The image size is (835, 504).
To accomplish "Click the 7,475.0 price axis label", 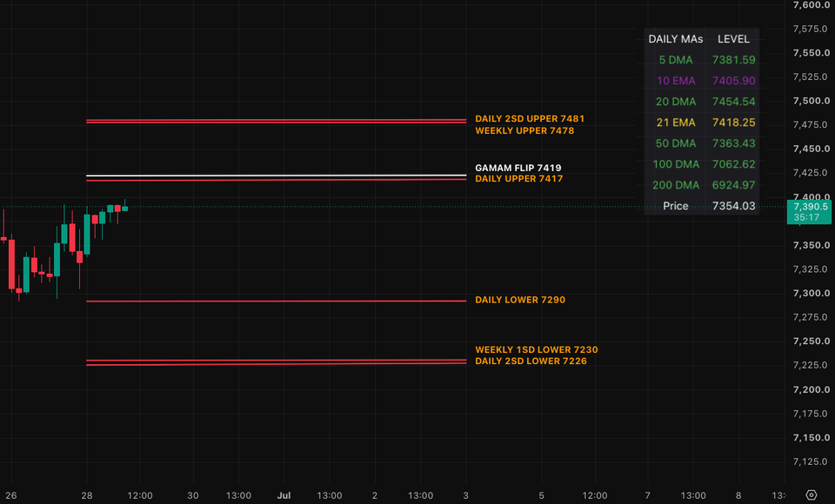I will (810, 124).
